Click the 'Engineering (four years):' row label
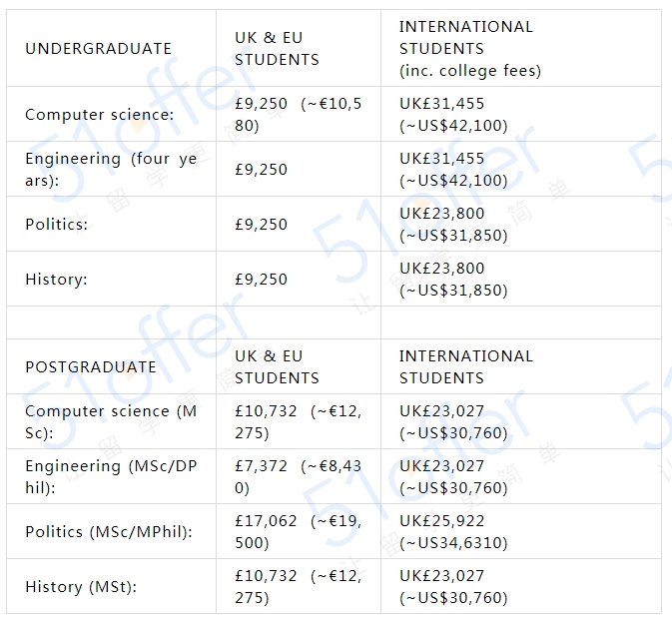 click(111, 169)
